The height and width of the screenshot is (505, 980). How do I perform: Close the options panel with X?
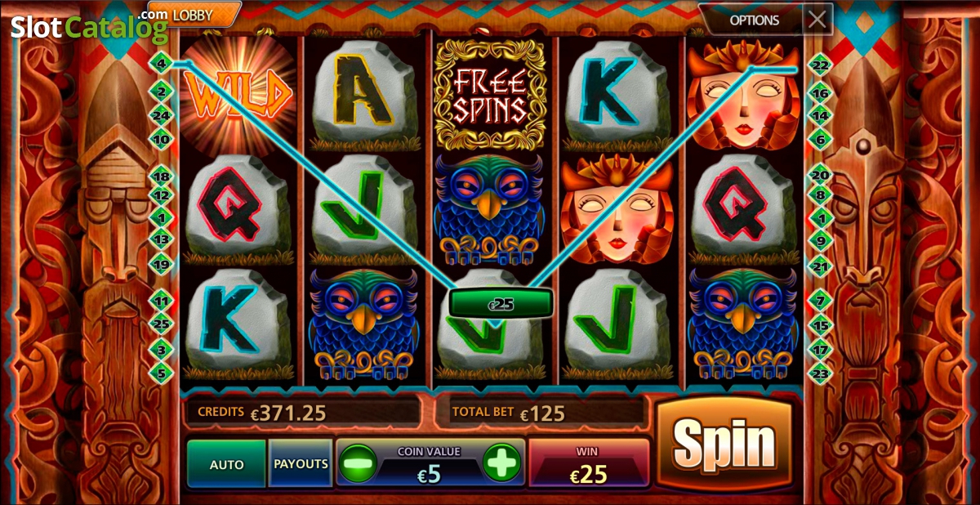[817, 20]
